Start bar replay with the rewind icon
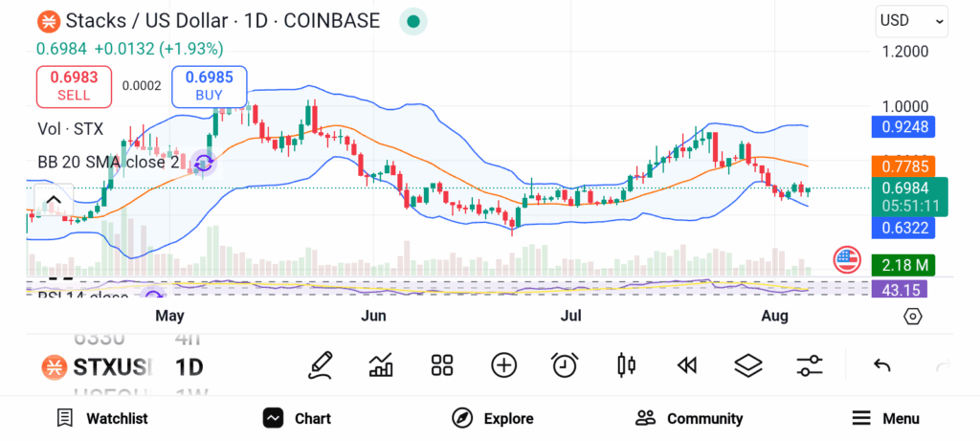The image size is (980, 441). pos(686,364)
